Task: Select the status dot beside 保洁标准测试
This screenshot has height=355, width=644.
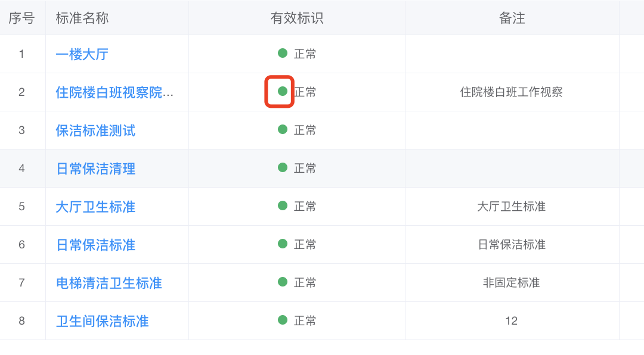Action: click(283, 129)
